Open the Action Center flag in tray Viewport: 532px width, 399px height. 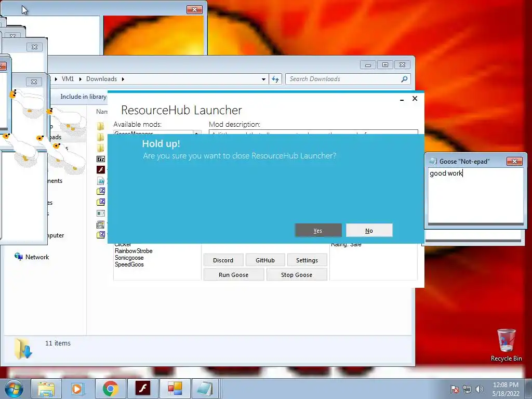455,389
